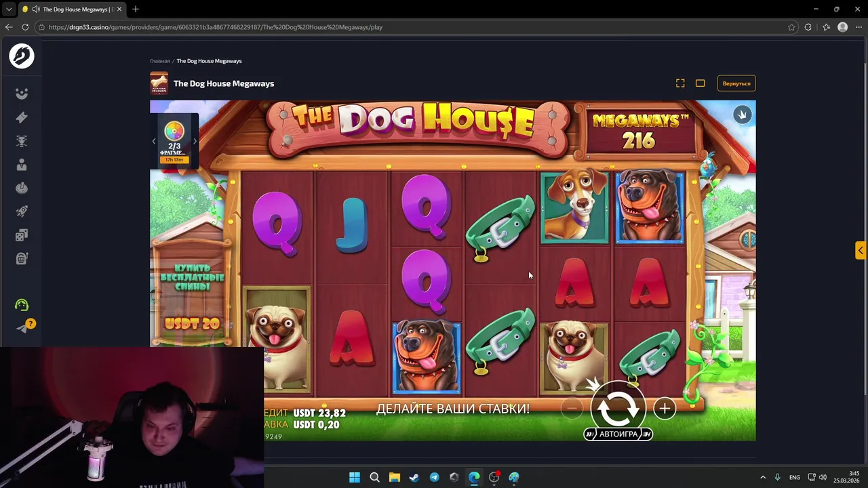868x488 pixels.
Task: Open the ticket icon in the sidebar
Action: tap(22, 117)
